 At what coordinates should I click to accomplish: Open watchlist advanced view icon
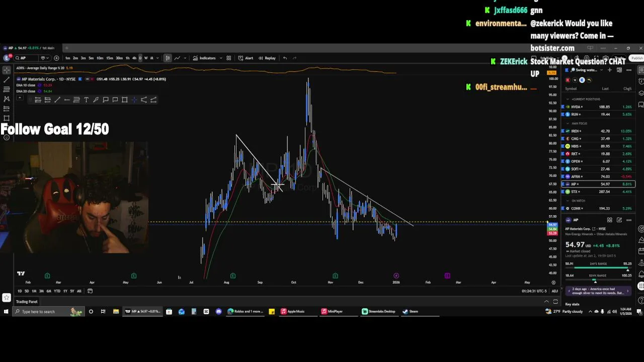[619, 70]
